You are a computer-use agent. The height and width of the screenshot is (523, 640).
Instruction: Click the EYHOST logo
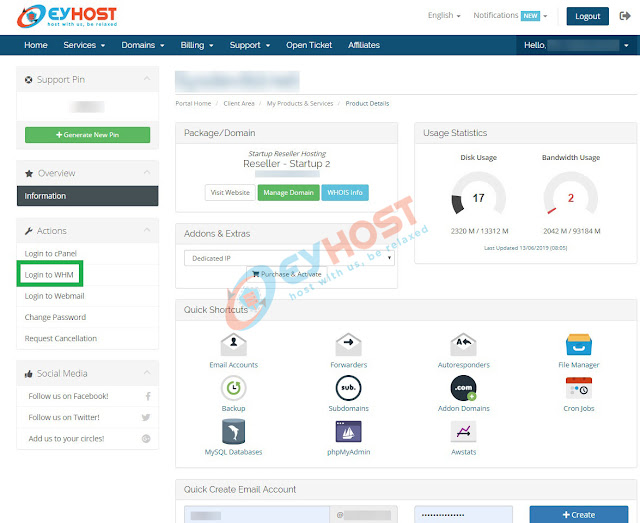pyautogui.click(x=67, y=16)
